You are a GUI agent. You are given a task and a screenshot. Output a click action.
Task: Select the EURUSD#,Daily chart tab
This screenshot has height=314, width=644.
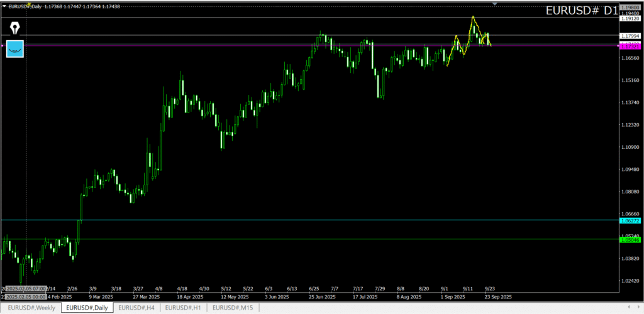pyautogui.click(x=87, y=308)
